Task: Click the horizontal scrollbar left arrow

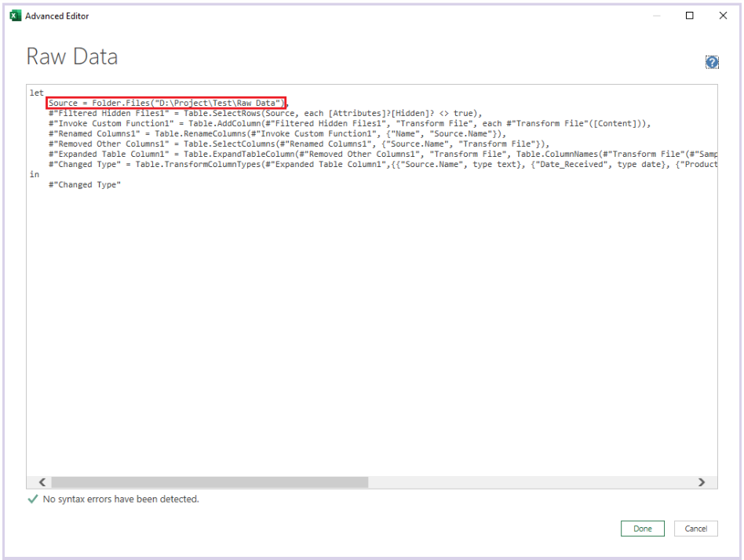Action: point(42,482)
